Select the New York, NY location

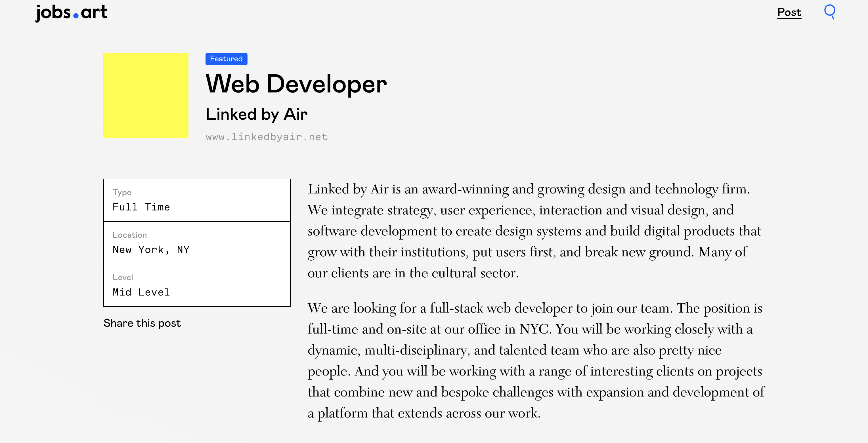[151, 250]
